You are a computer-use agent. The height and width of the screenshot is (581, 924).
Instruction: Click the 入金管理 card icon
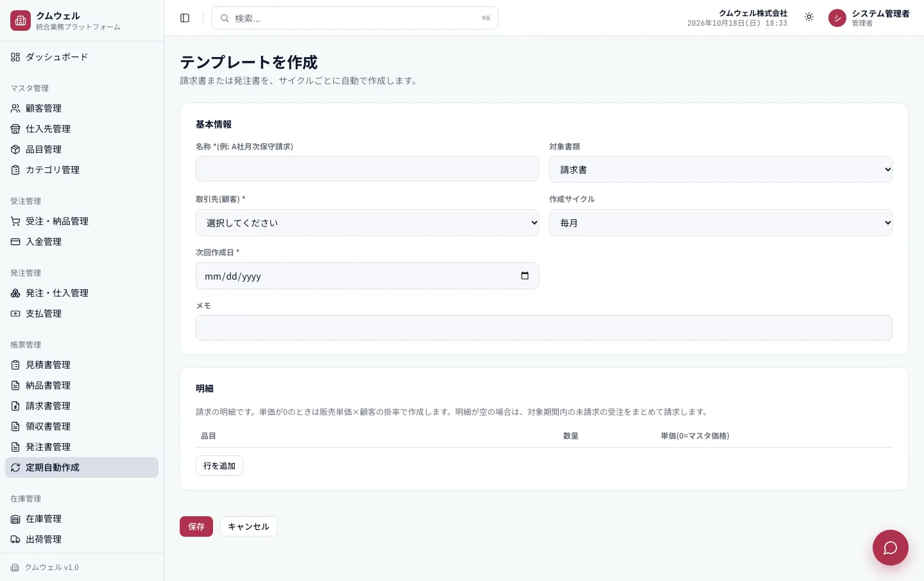(15, 242)
